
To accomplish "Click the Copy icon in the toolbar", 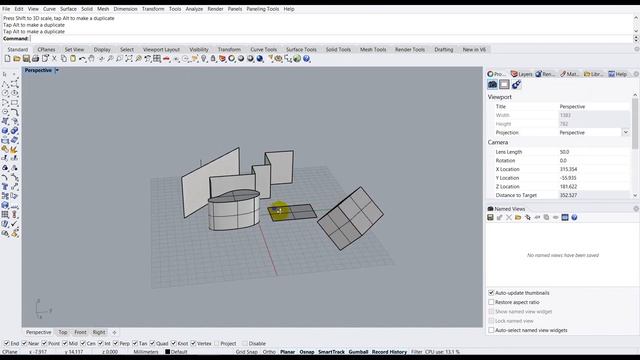I will [x=64, y=59].
